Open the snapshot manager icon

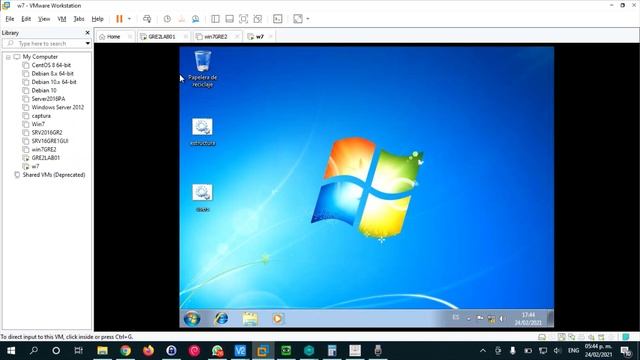[196, 19]
